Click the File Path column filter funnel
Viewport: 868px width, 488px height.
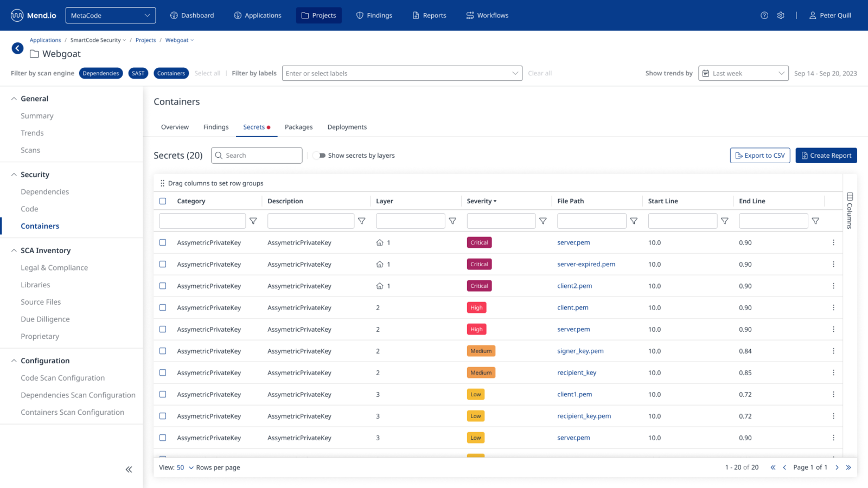point(634,221)
